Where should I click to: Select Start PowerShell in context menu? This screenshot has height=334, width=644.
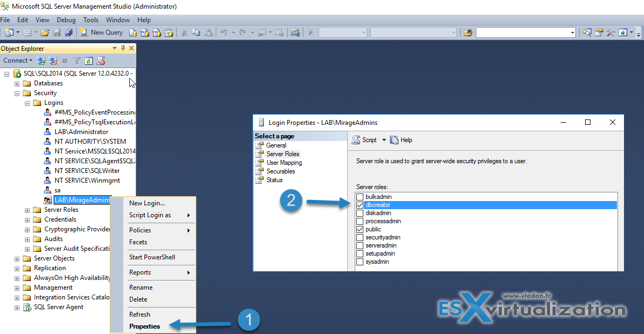pos(152,257)
